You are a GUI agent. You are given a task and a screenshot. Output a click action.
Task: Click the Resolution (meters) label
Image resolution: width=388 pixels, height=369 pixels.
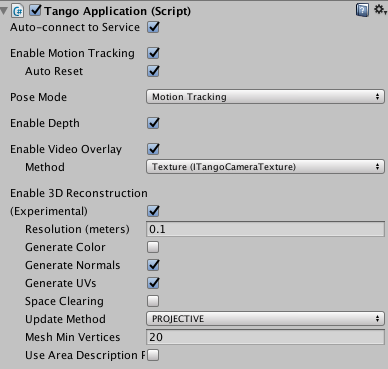tap(77, 229)
